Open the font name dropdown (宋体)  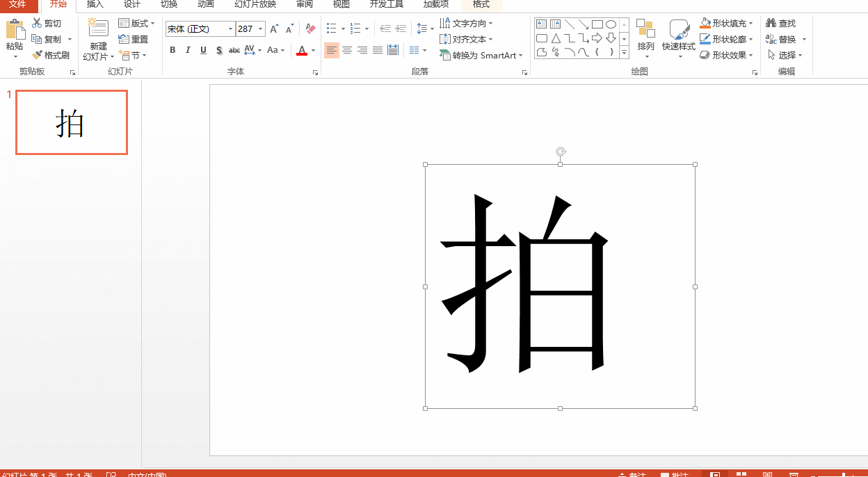coord(230,29)
